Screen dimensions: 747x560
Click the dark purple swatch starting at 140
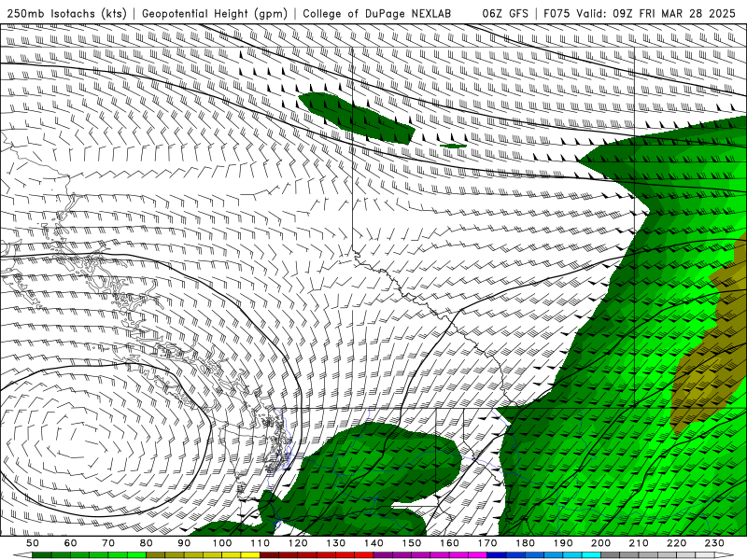(383, 555)
